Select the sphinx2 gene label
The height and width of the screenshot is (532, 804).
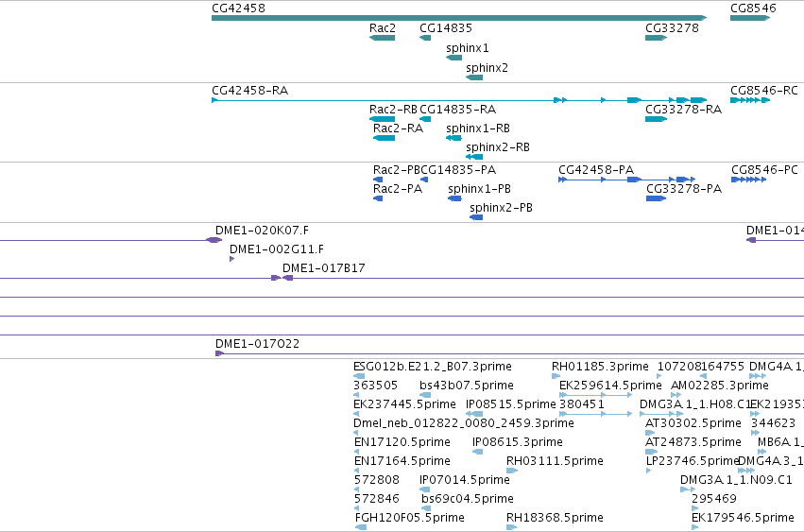pyautogui.click(x=488, y=68)
